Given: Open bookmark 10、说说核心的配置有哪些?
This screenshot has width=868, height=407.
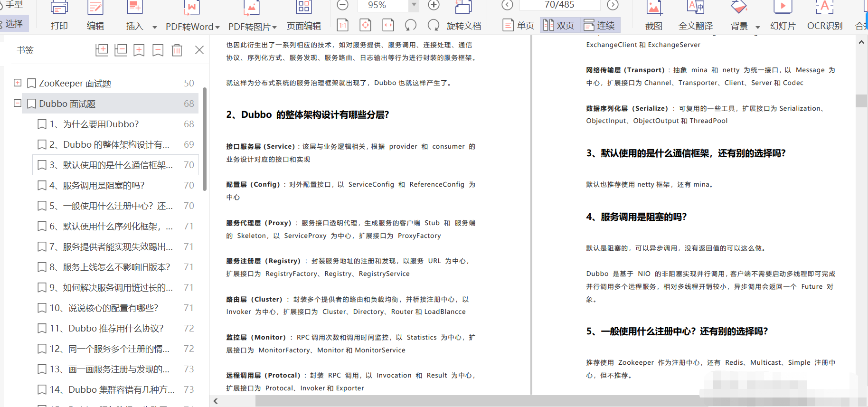Looking at the screenshot, I should [x=115, y=308].
